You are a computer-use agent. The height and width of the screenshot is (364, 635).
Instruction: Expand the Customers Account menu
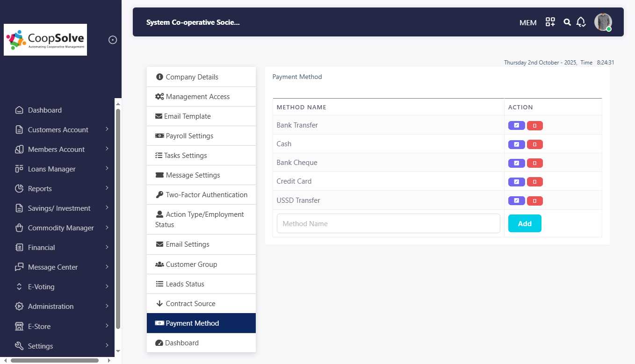click(58, 130)
